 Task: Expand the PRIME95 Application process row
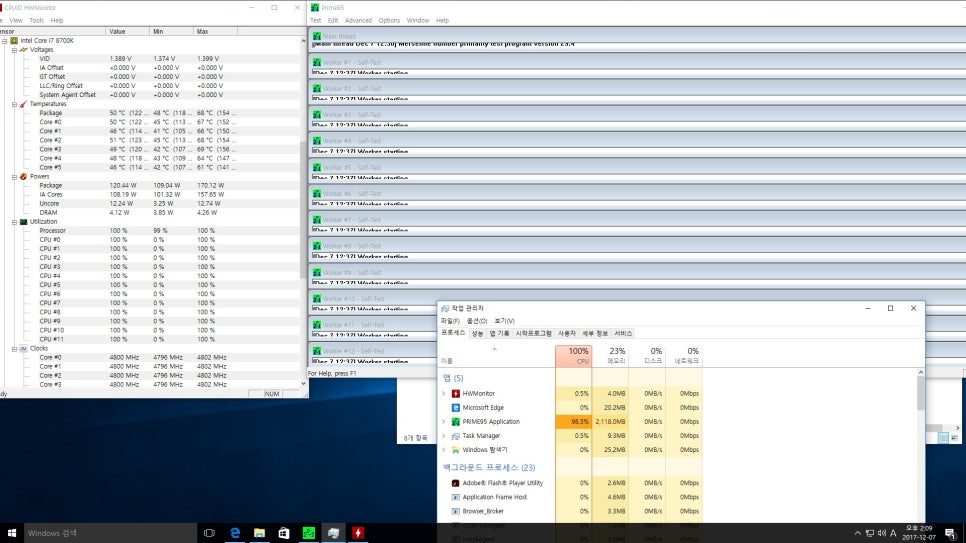coord(444,422)
